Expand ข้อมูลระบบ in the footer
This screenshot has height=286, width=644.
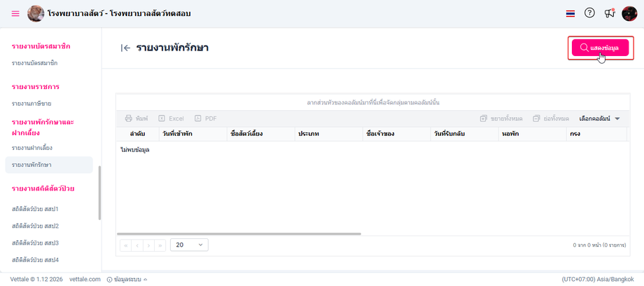point(127,280)
